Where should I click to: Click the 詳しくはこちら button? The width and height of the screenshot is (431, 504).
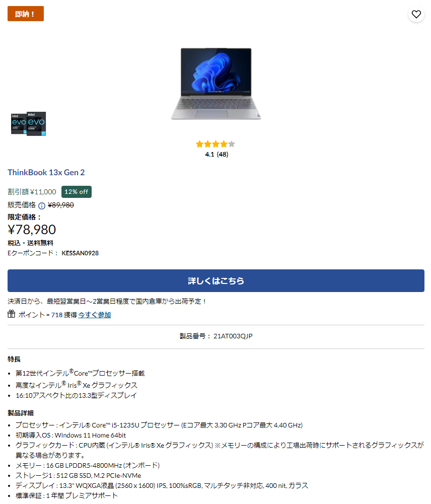[215, 280]
